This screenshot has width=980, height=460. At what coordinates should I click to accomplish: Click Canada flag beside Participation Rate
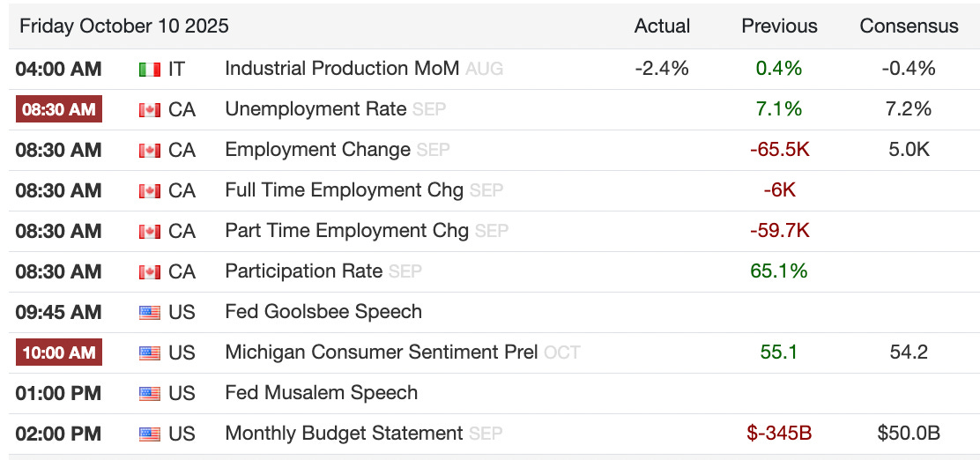click(x=149, y=271)
